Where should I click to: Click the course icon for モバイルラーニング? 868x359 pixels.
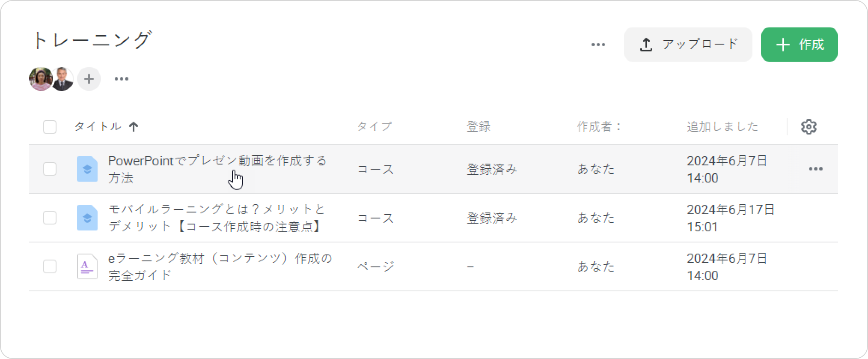coord(87,218)
